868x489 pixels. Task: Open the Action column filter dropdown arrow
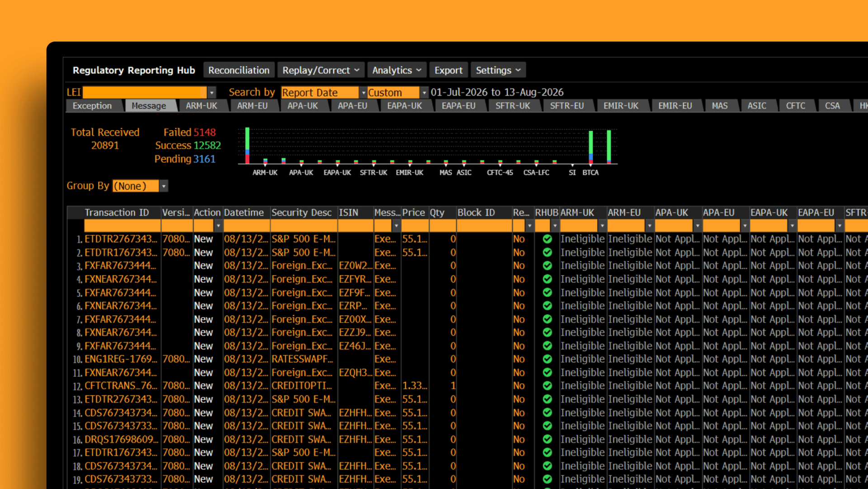pyautogui.click(x=218, y=225)
